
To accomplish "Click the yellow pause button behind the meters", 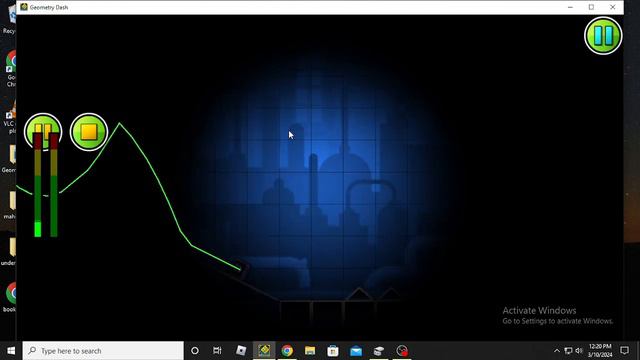I will pos(43,131).
